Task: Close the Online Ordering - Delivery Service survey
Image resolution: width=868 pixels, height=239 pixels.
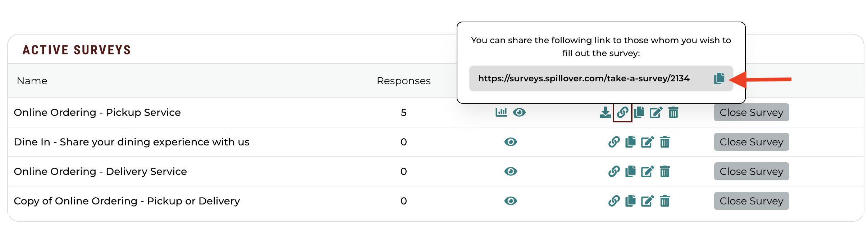Action: click(751, 171)
